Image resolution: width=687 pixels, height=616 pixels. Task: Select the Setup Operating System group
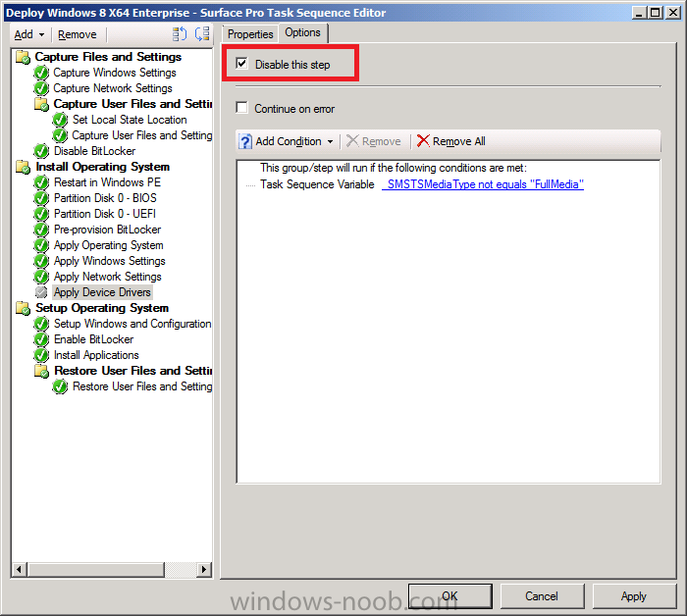(102, 308)
